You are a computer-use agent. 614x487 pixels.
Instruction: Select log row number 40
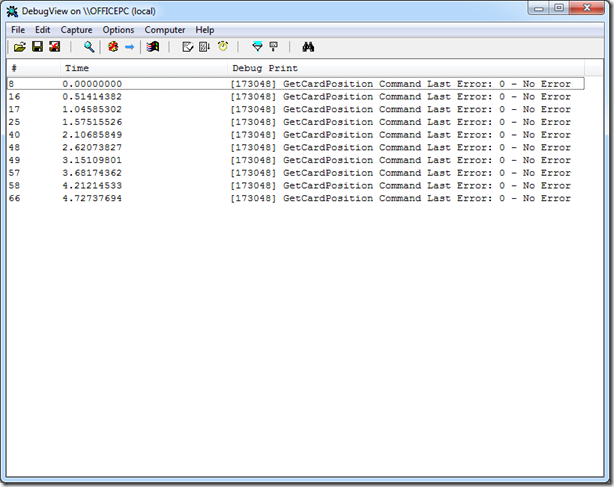[296, 135]
